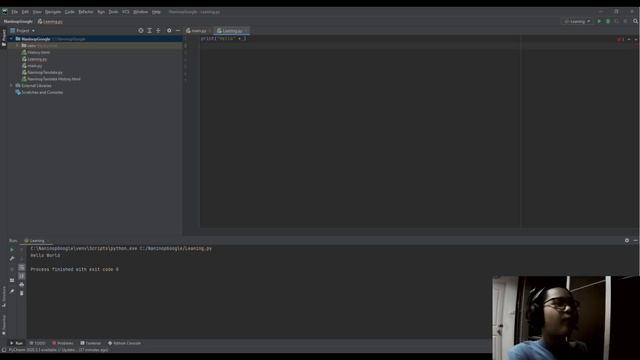Viewport: 640px width, 360px height.
Task: Open Search Everywhere magnifier icon
Action: (x=636, y=21)
